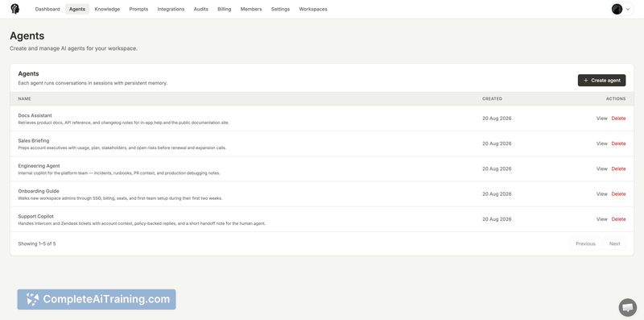Click the Support Copilot name
The width and height of the screenshot is (644, 320).
click(x=35, y=216)
